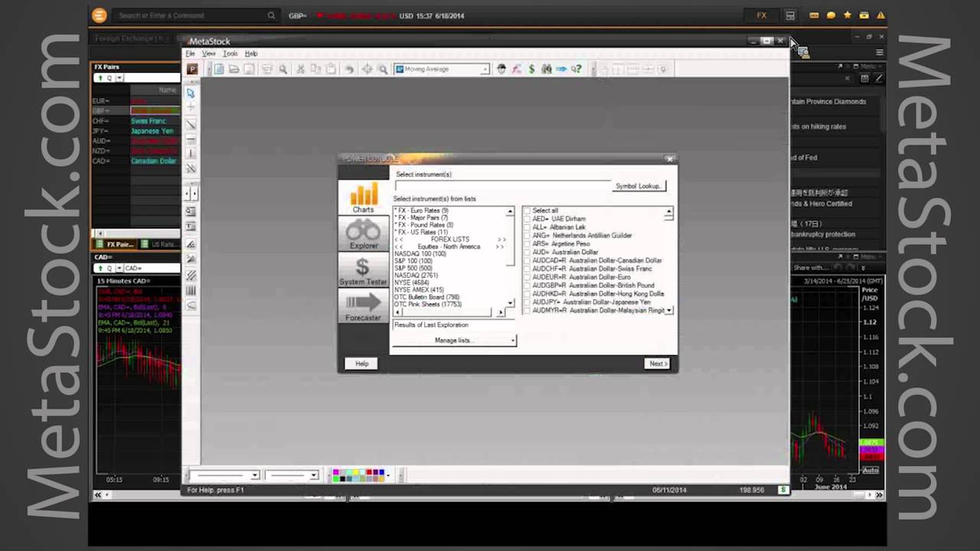
Task: Close the Power Console dialog
Action: [x=670, y=159]
